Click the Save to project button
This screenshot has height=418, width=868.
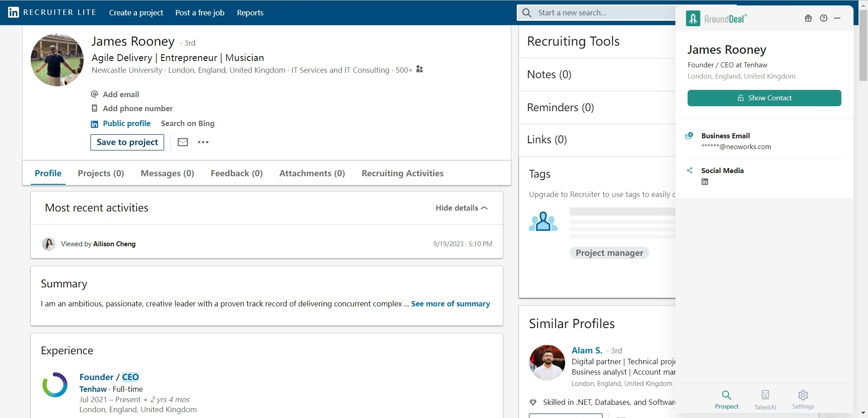point(127,142)
